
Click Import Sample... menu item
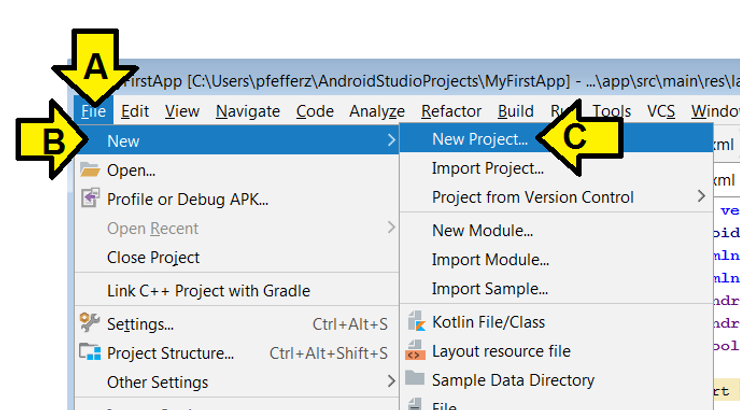tap(489, 289)
